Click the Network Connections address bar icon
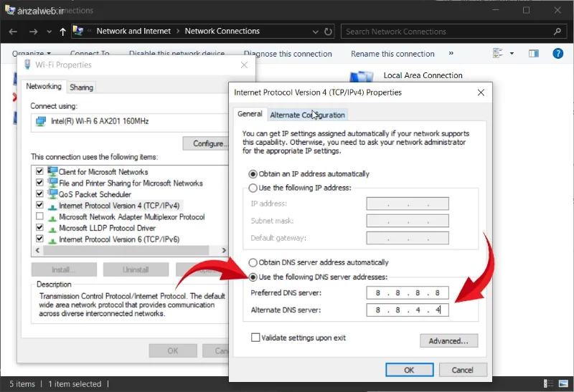The width and height of the screenshot is (574, 392). [x=77, y=31]
